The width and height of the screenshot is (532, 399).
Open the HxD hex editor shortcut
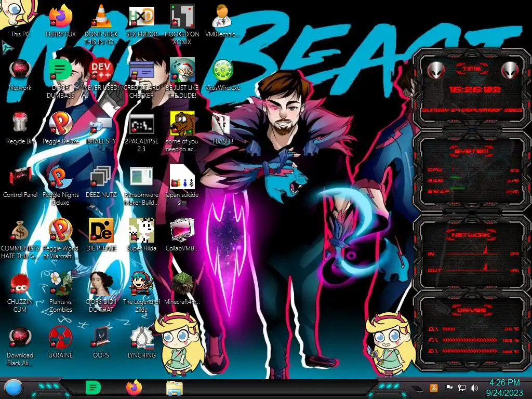(x=141, y=16)
